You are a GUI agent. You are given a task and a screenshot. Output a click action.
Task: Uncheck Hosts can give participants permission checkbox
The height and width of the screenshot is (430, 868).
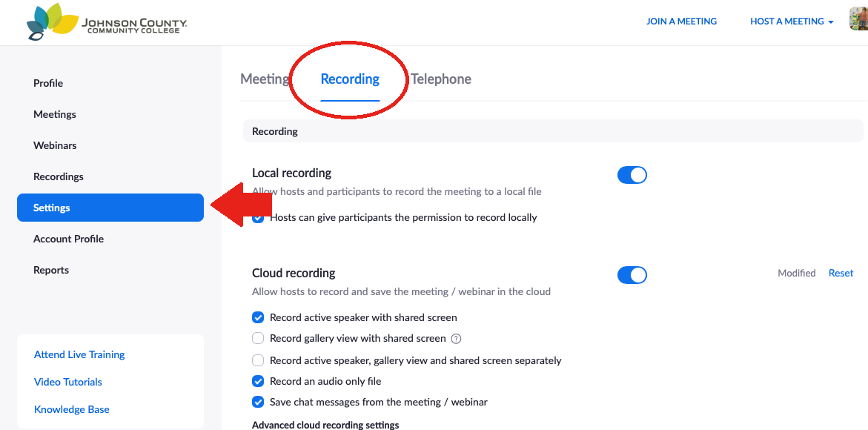click(258, 217)
